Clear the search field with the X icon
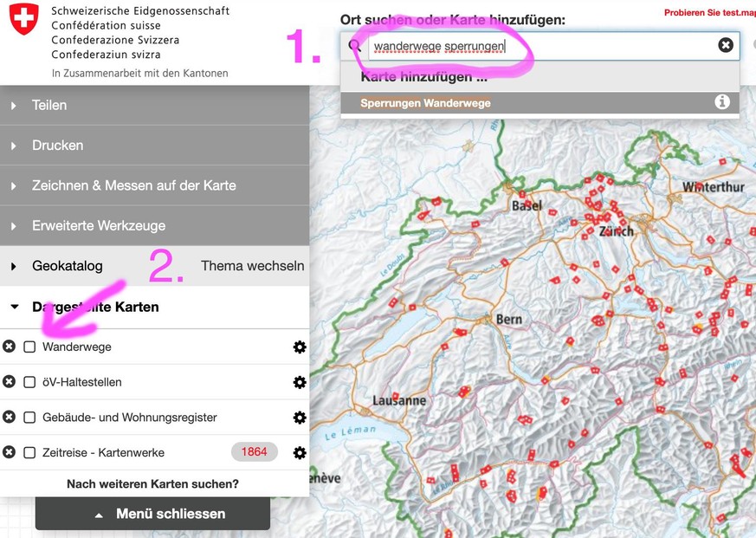The image size is (756, 538). [726, 45]
